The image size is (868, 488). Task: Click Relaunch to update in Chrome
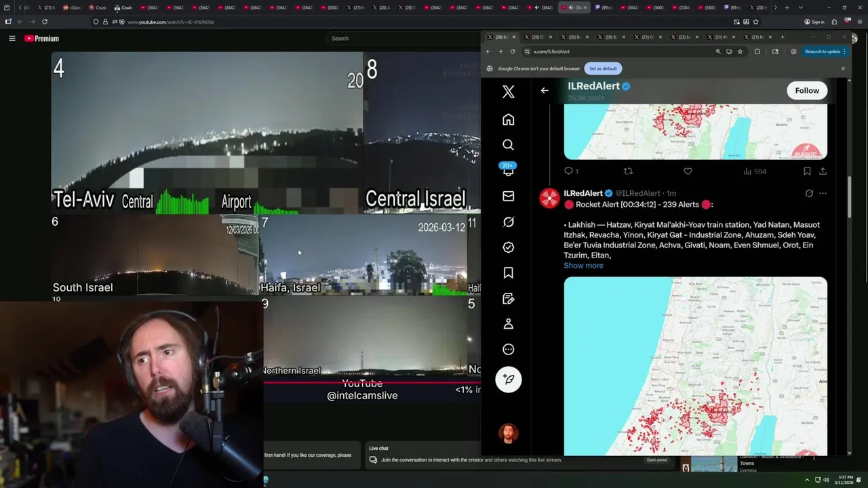pyautogui.click(x=822, y=52)
